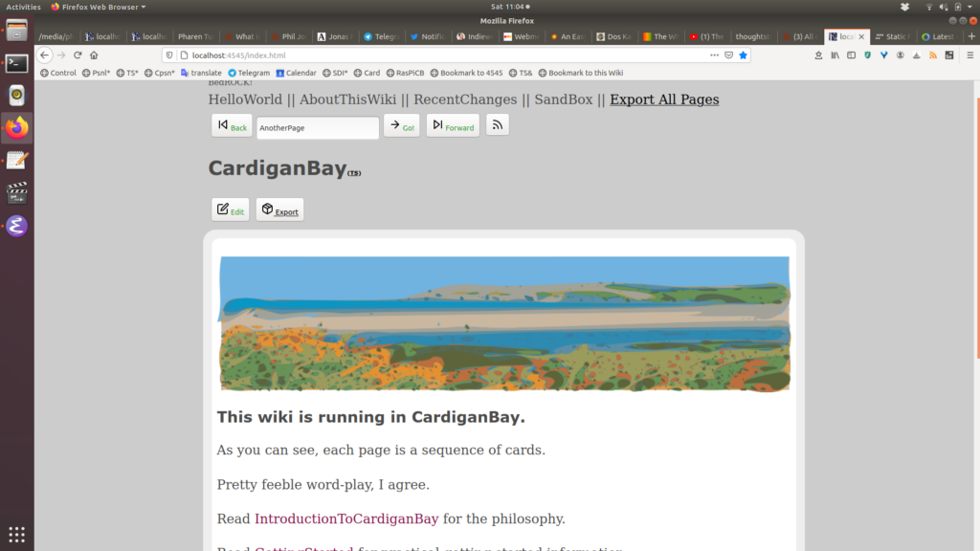980x551 pixels.
Task: Open the SandBox link
Action: click(563, 99)
